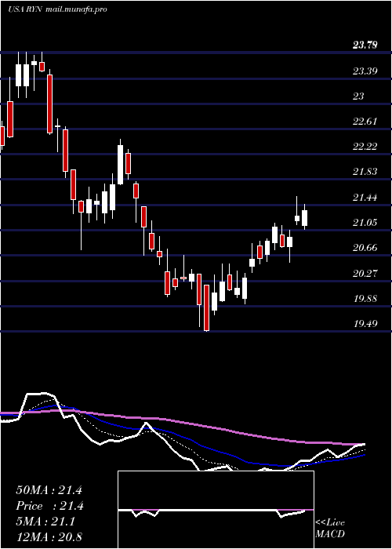The height and width of the screenshot is (549, 392).
Task: Click the 22.61 price axis label
Action: (x=365, y=122)
